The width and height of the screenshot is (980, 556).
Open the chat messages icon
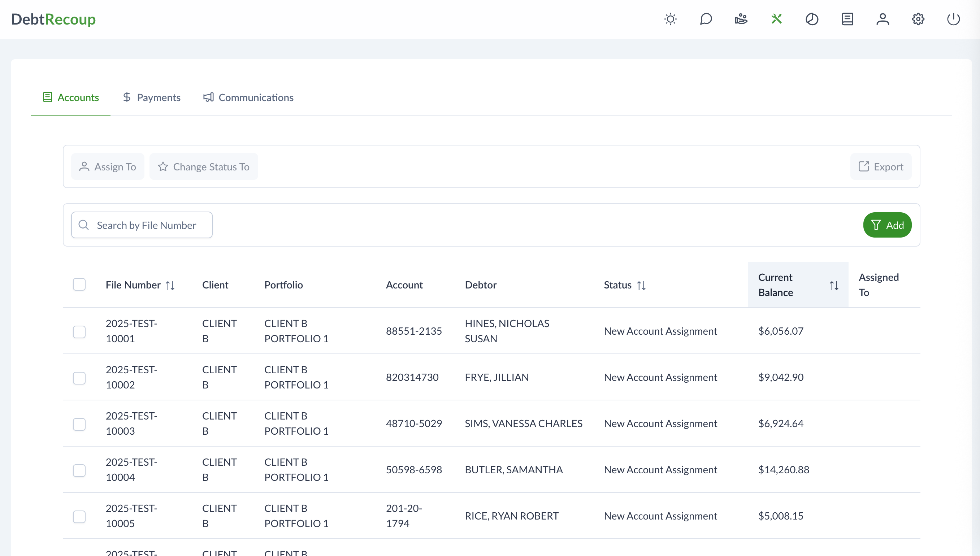tap(706, 19)
